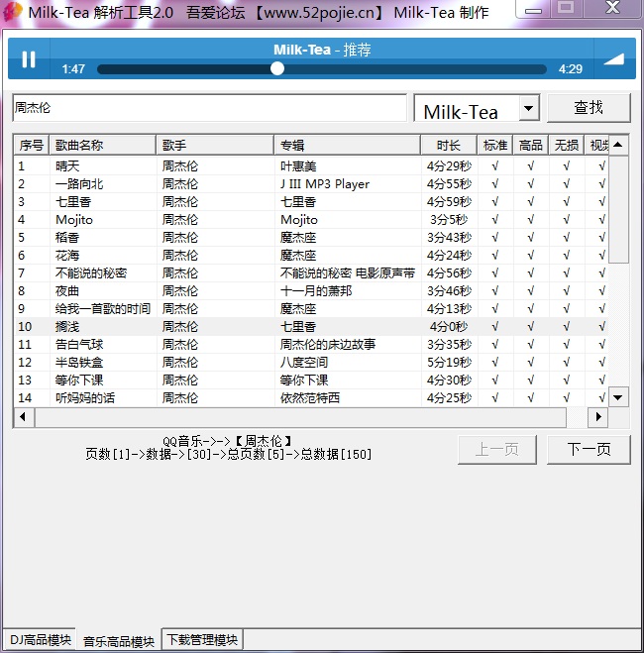Click list vertical scrollbar down arrow
Viewport: 644px width, 653px height.
tap(618, 397)
